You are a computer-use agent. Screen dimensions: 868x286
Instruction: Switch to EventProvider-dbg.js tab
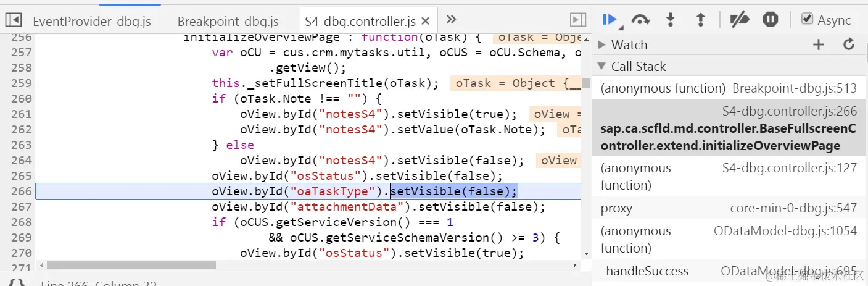tap(91, 21)
